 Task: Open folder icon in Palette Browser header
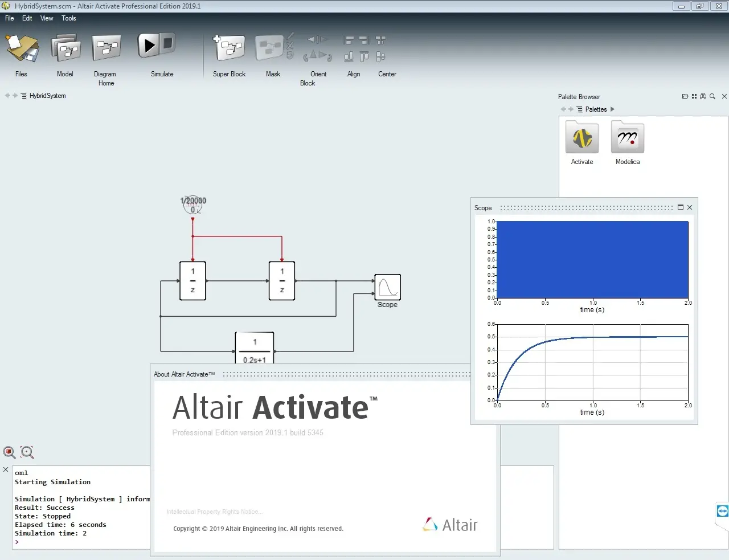pos(685,96)
